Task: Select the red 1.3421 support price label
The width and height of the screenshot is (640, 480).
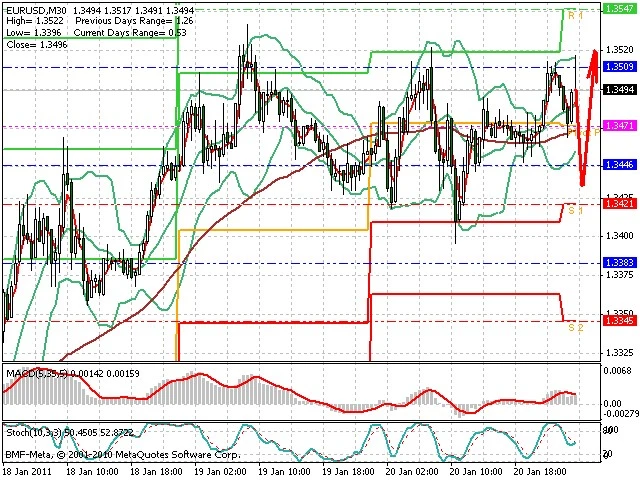Action: tap(620, 204)
